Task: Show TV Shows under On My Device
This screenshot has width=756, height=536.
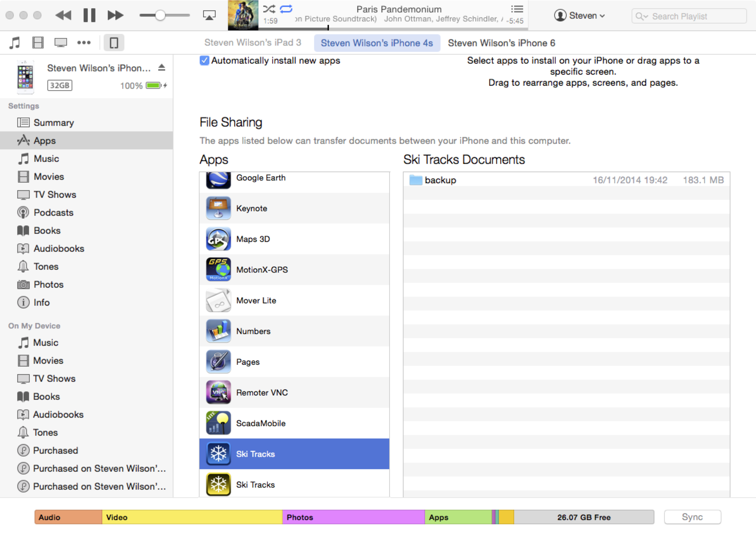Action: (x=86, y=378)
